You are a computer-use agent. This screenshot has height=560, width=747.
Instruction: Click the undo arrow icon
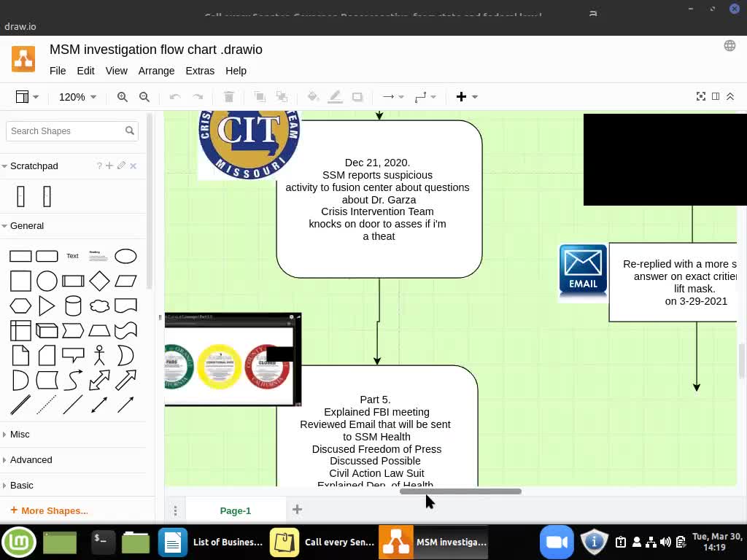click(x=175, y=97)
